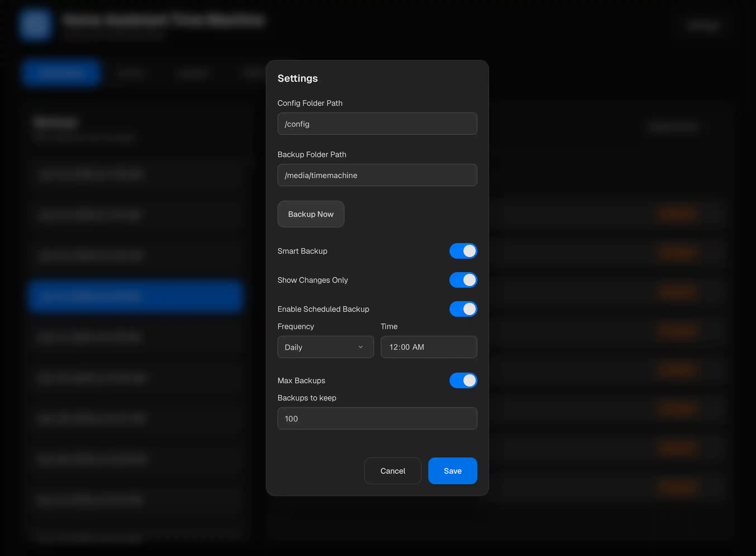Viewport: 756px width, 556px height.
Task: Select the Backups to keep value of 100
Action: pyautogui.click(x=377, y=418)
